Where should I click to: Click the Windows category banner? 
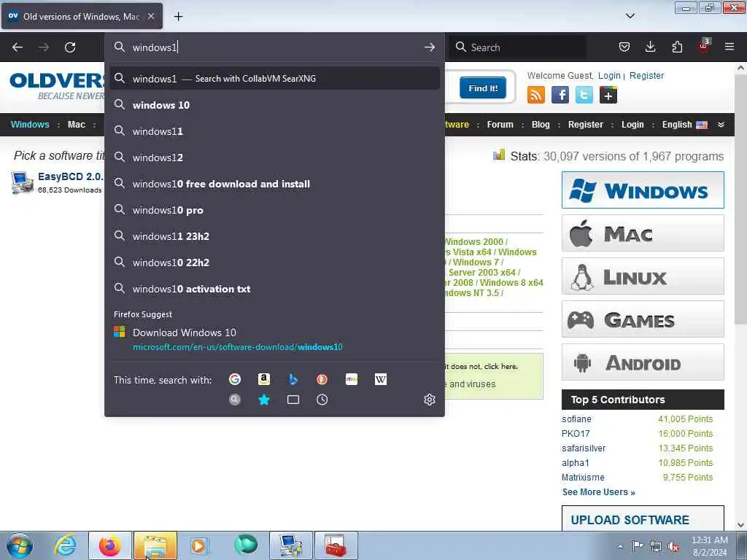(643, 190)
